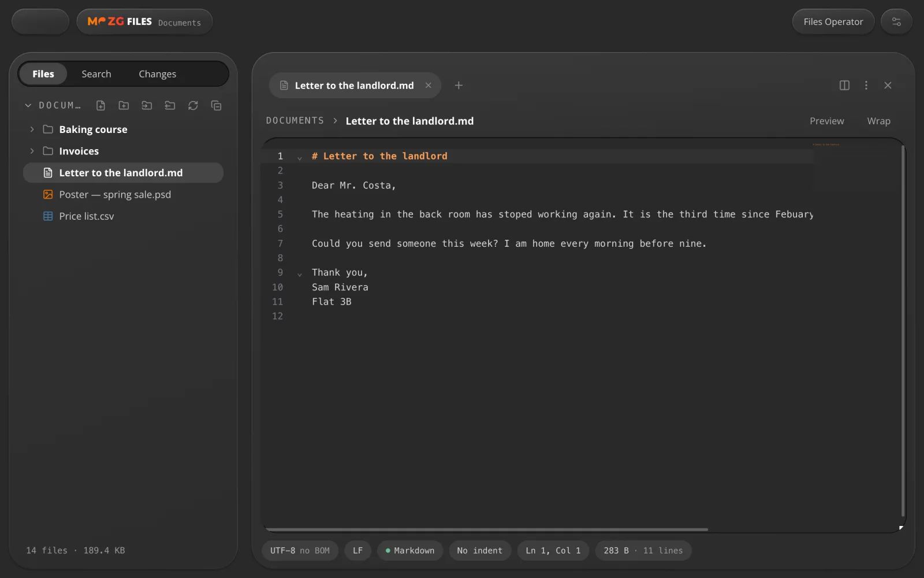
Task: Change the LF line ending setting
Action: point(358,550)
